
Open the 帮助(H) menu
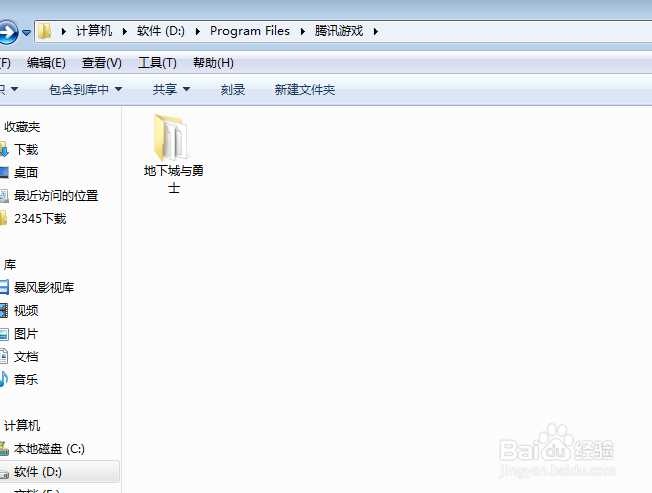pyautogui.click(x=213, y=63)
